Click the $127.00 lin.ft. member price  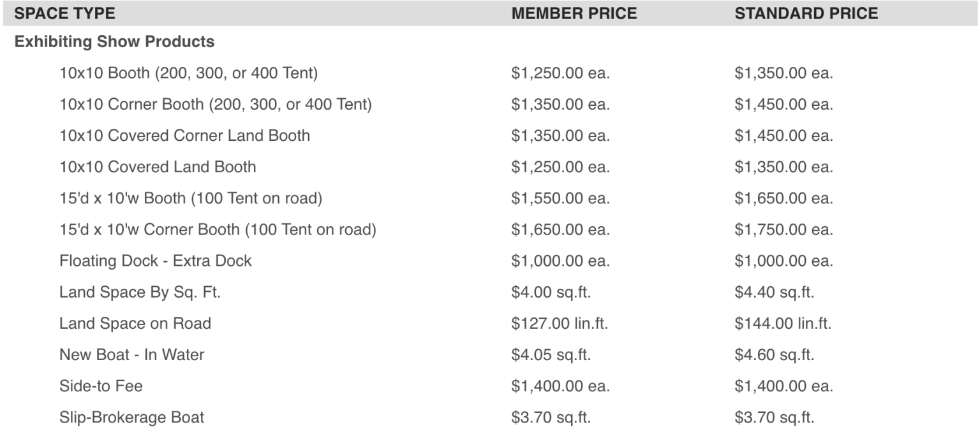click(x=560, y=324)
